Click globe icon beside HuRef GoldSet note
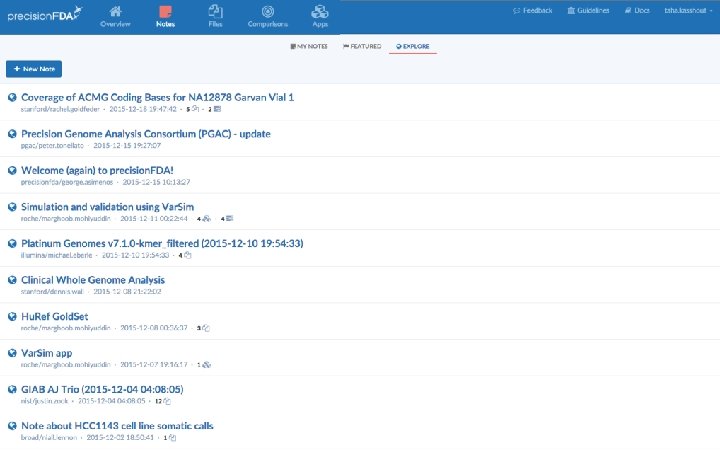Screen dimensions: 720x450 click(12, 316)
